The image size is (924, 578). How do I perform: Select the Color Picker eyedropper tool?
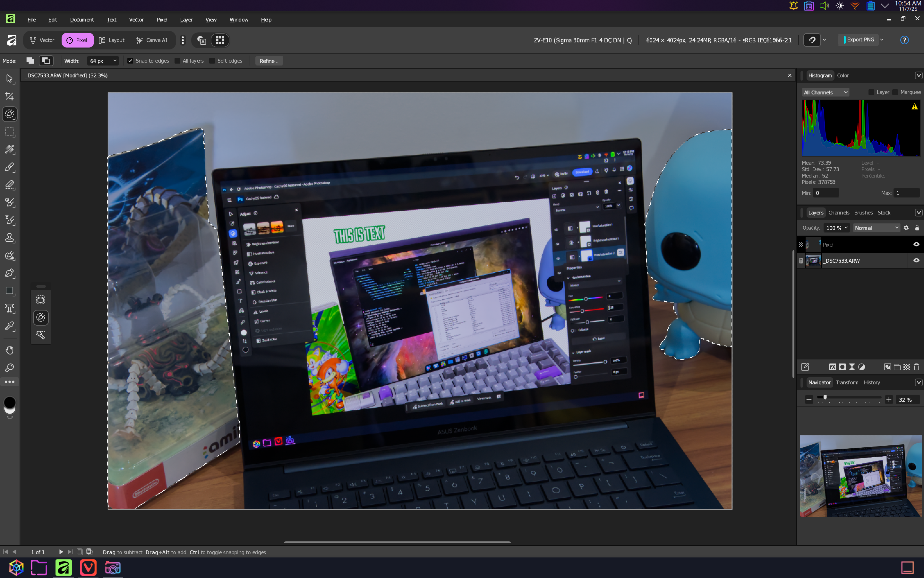[10, 326]
